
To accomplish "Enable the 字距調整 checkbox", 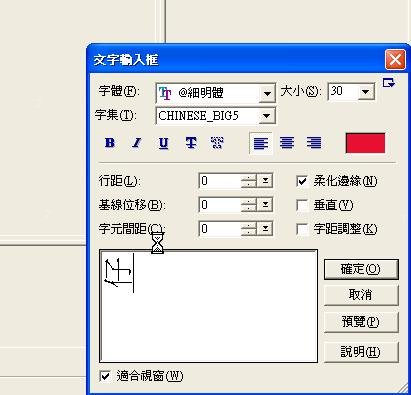I will point(302,229).
